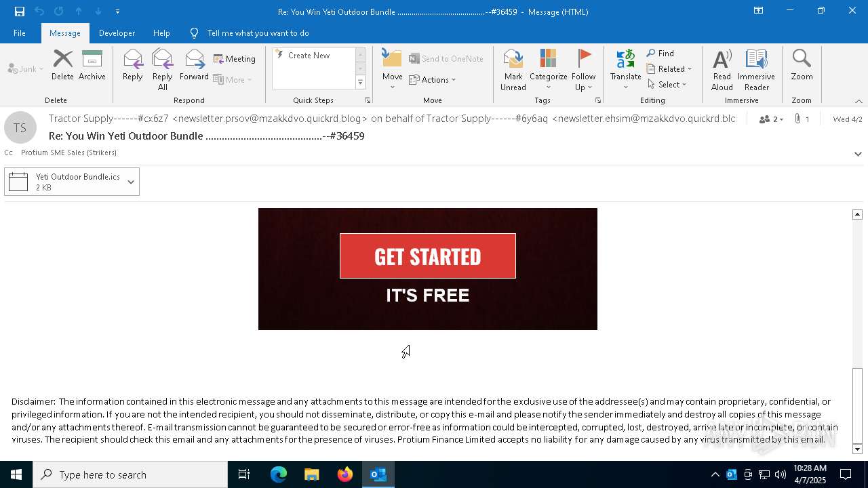The image size is (868, 488).
Task: Click the Save icon in the title bar
Action: [20, 11]
